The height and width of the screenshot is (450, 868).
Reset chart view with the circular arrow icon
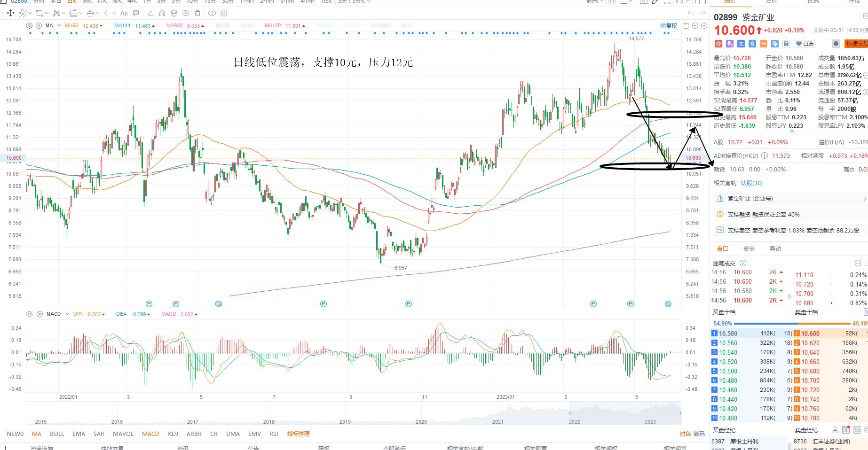point(687,26)
